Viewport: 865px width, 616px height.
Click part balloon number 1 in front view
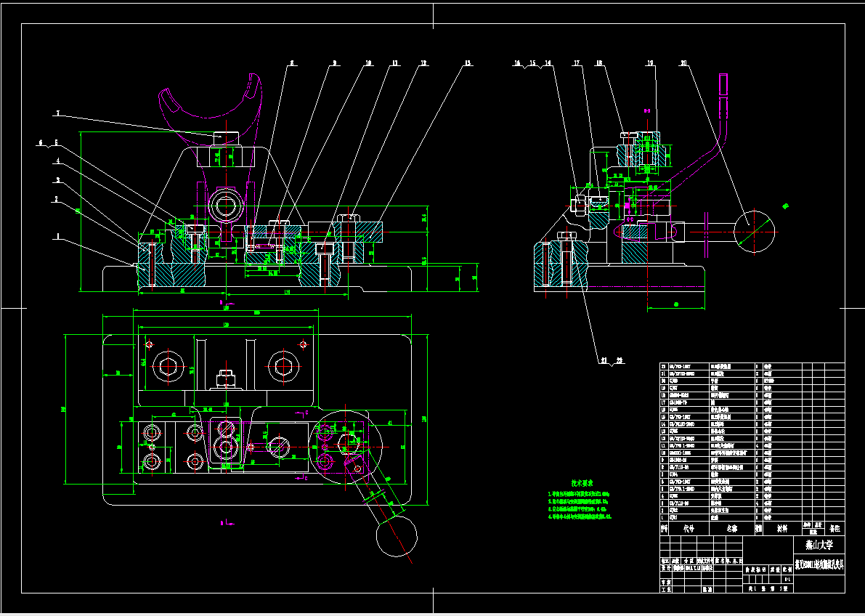pos(57,235)
